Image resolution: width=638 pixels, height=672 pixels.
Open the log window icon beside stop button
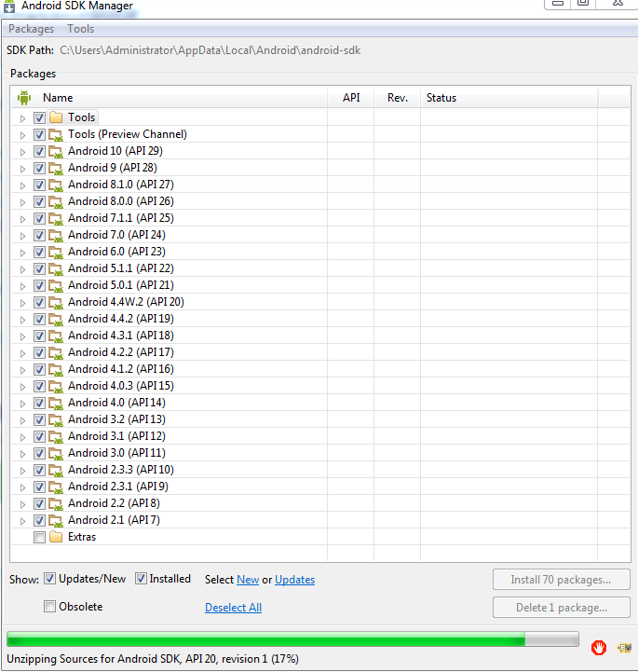click(x=624, y=648)
